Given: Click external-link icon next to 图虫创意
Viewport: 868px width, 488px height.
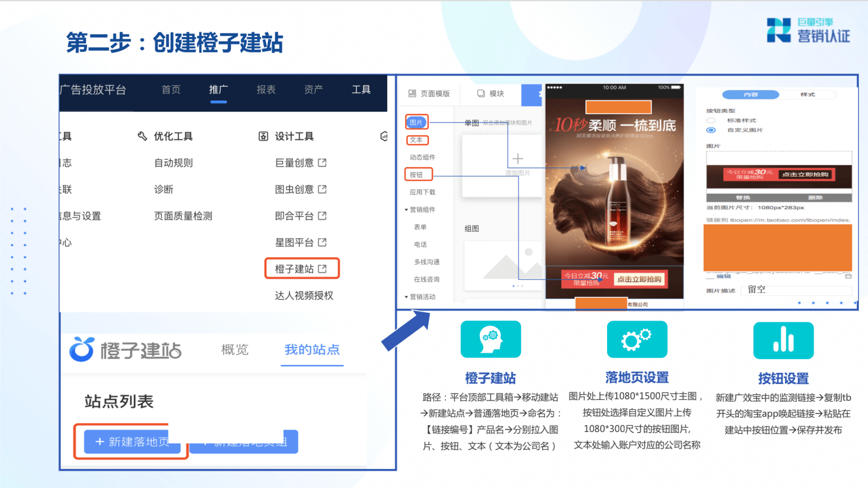Looking at the screenshot, I should [x=322, y=189].
